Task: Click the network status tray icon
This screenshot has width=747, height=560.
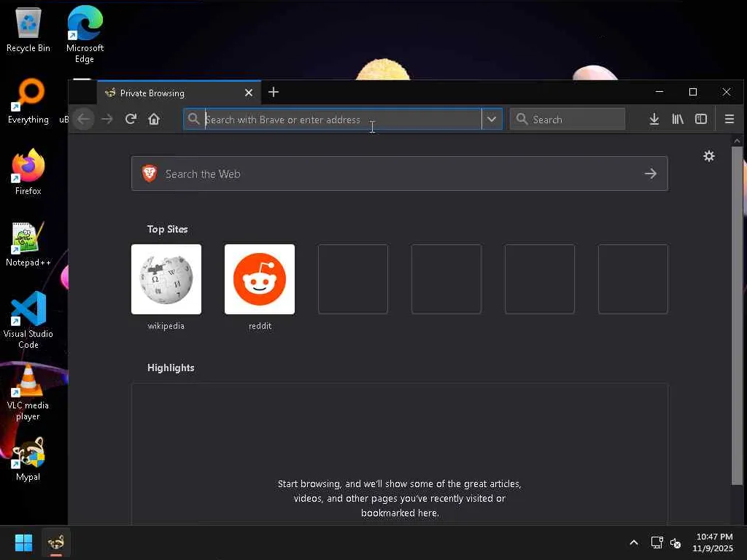Action: [x=657, y=542]
